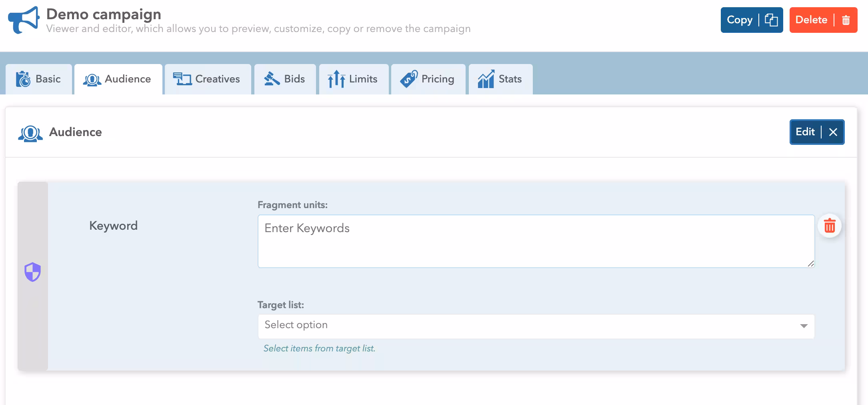Expand Target list via arrow

(x=804, y=326)
